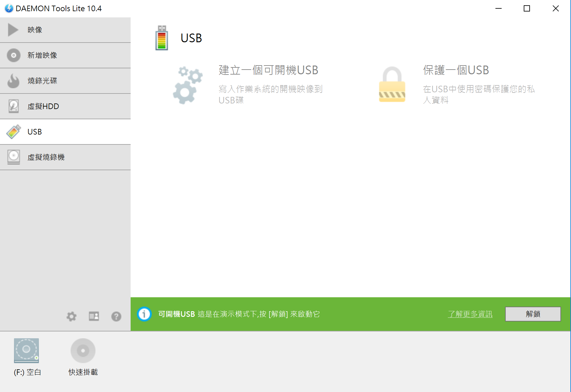Viewport: 571px width, 392px height.
Task: Select the 映像 (Images) sidebar icon
Action: (x=13, y=30)
